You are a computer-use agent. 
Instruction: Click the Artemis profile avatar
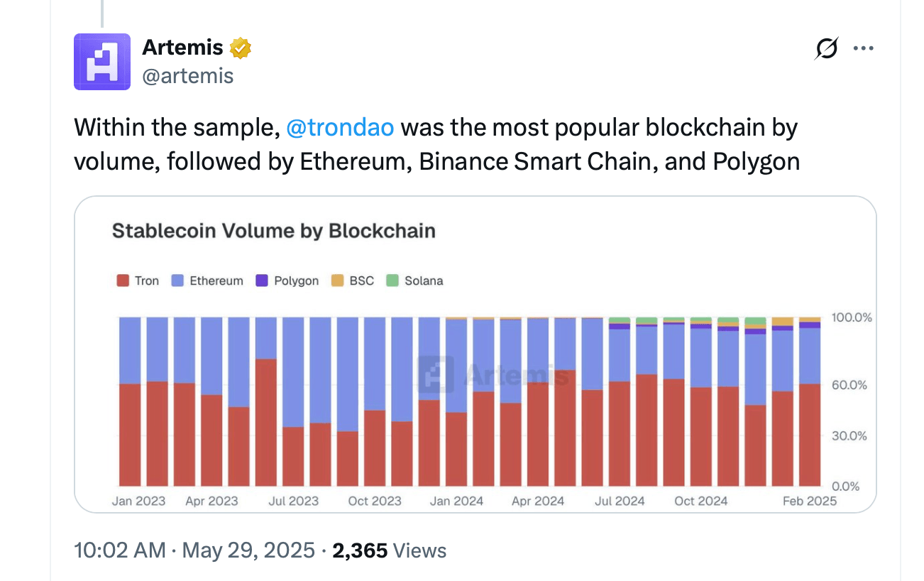coord(102,62)
